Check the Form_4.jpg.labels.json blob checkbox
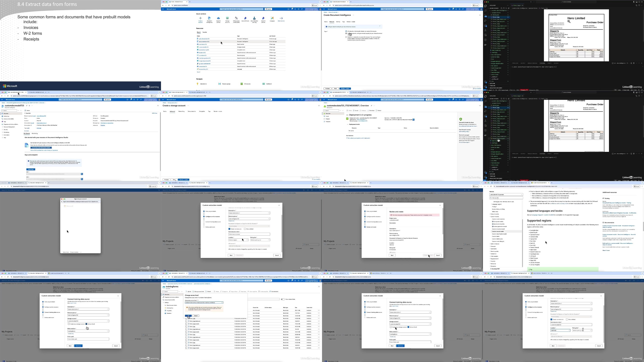This screenshot has width=644, height=362. coord(186,337)
